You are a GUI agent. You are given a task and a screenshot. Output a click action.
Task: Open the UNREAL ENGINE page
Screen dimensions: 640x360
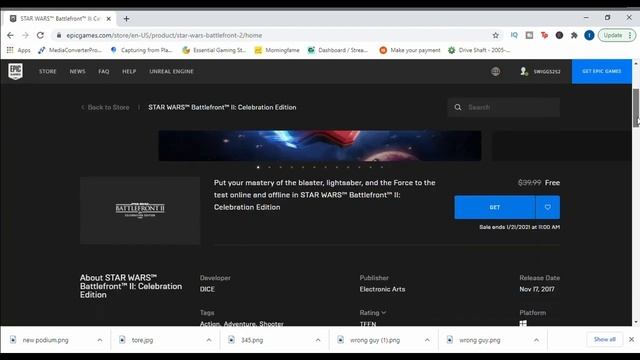(x=171, y=71)
